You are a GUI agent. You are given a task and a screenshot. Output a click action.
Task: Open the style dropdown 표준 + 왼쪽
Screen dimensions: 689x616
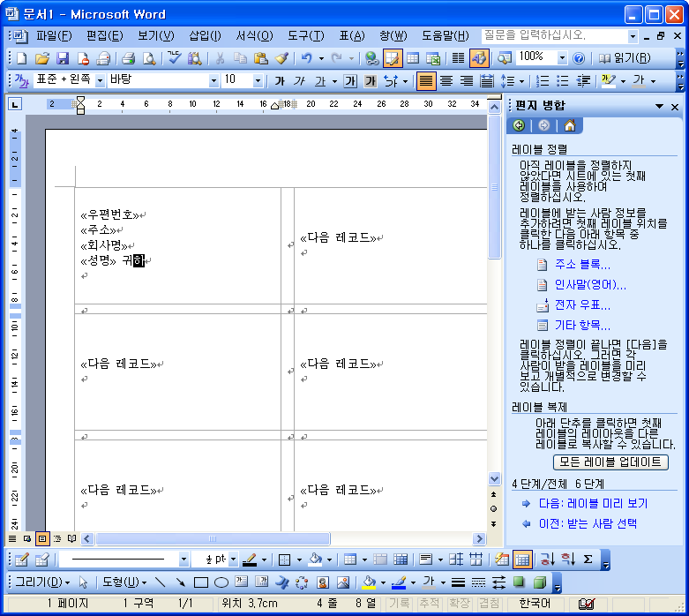tap(101, 81)
